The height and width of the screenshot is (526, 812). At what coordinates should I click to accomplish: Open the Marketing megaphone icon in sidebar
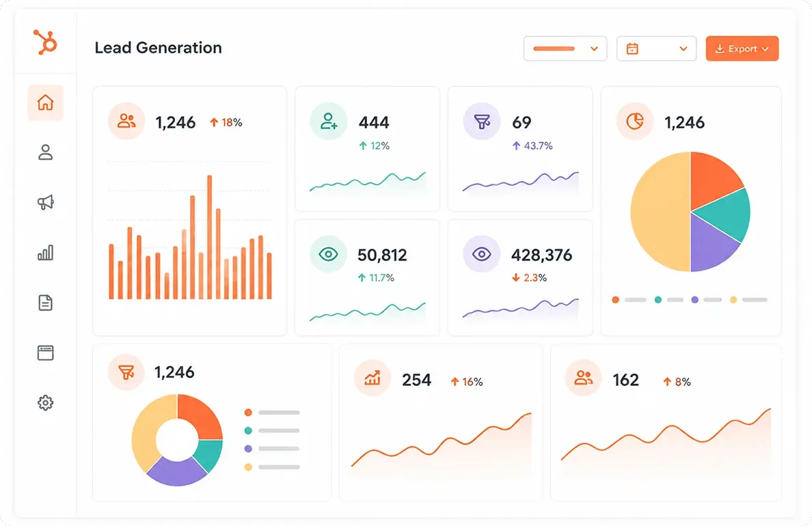(46, 202)
